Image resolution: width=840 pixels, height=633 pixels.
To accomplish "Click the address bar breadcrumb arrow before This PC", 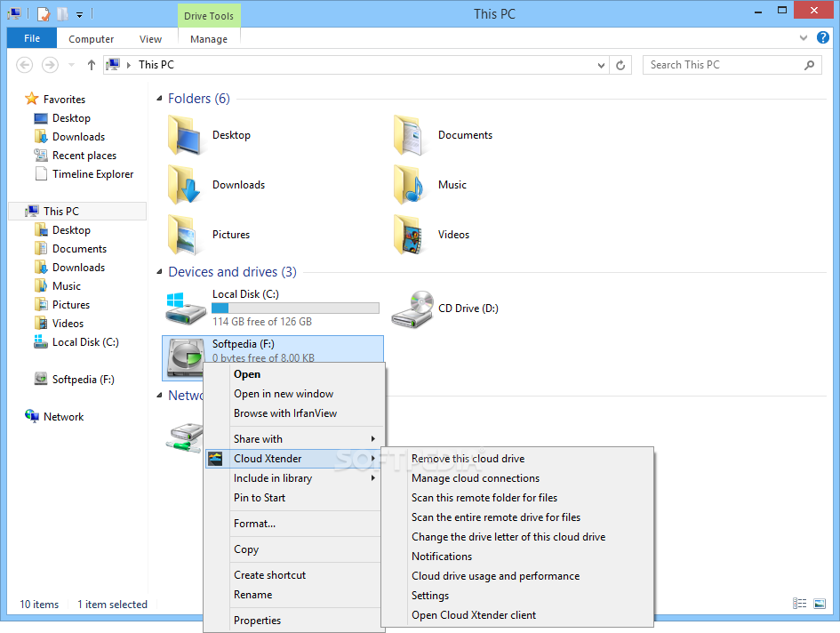I will (x=129, y=65).
